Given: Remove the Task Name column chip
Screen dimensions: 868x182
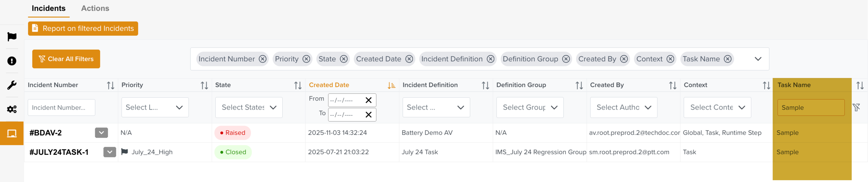Looking at the screenshot, I should click(x=728, y=59).
